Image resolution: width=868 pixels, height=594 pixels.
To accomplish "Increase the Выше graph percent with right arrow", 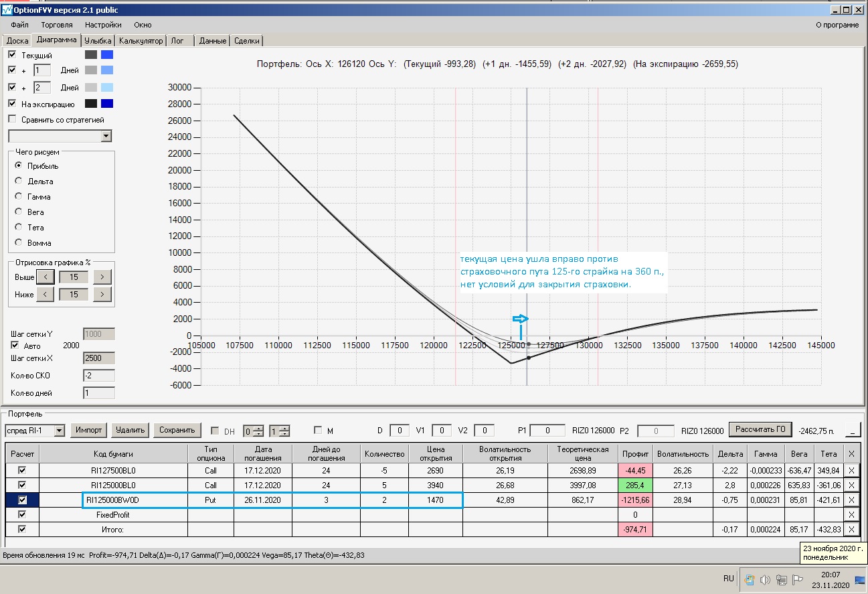I will coord(102,277).
